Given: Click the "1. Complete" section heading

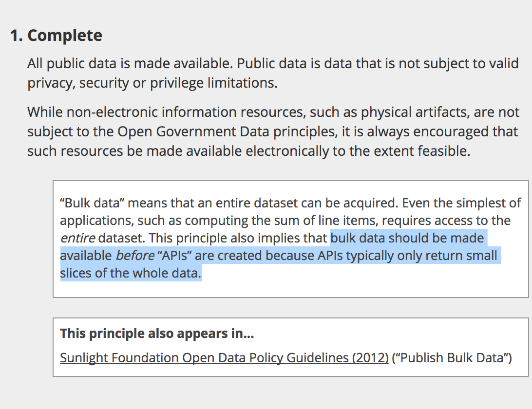Looking at the screenshot, I should [57, 36].
